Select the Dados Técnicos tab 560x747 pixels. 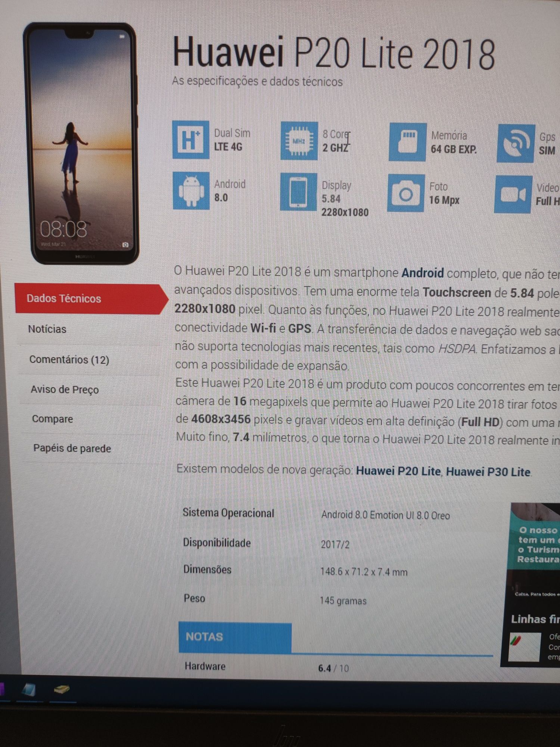(91, 298)
